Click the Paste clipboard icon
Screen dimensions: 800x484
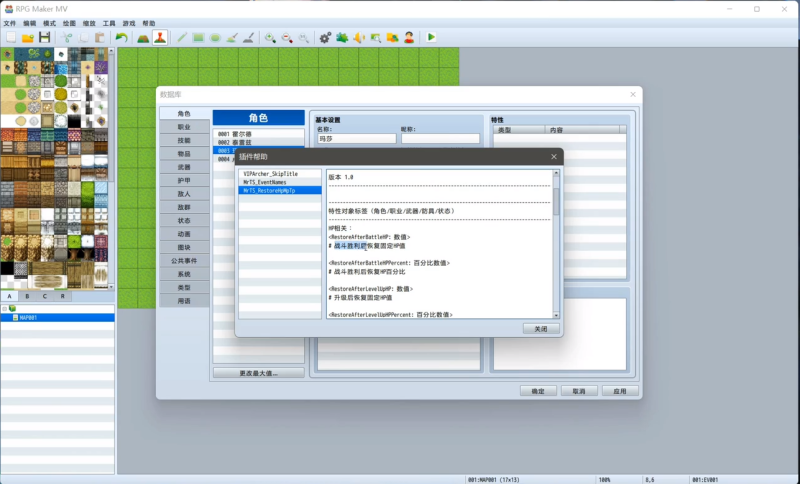(x=100, y=37)
